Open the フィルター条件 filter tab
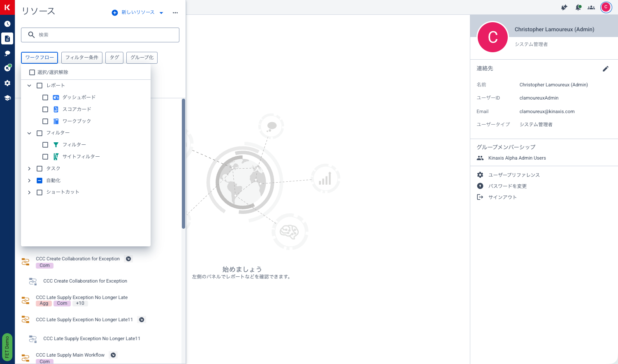This screenshot has height=364, width=618. coord(81,58)
